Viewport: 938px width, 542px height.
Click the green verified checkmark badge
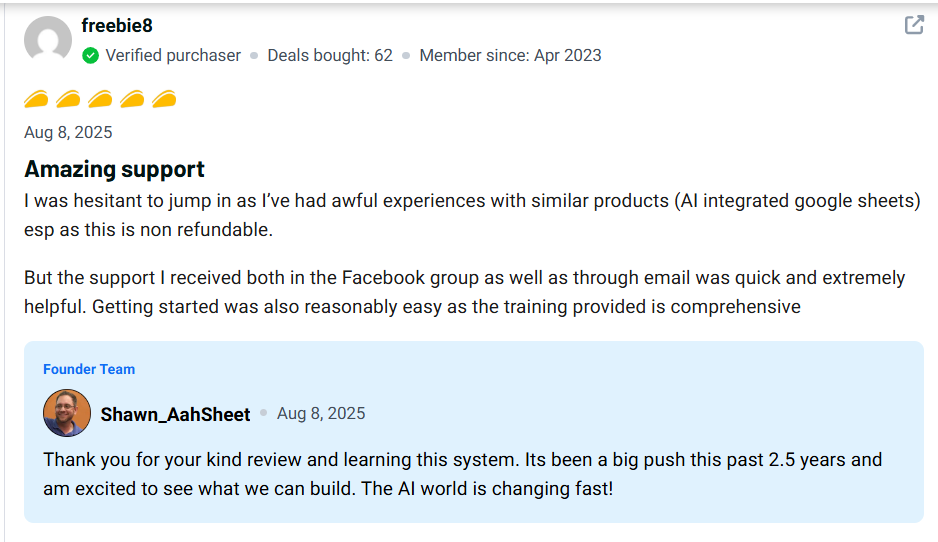[x=90, y=56]
